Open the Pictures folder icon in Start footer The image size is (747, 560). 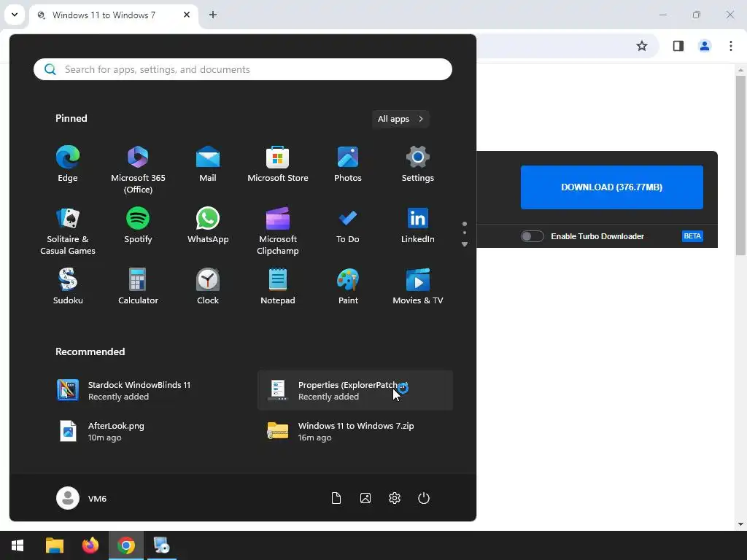pos(365,498)
